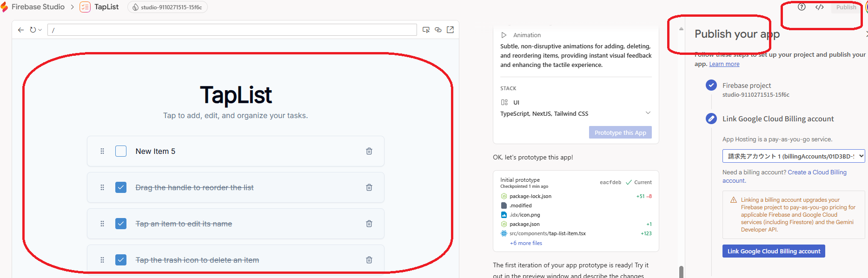Click the Prototype this App button
This screenshot has width=868, height=278.
coord(620,132)
